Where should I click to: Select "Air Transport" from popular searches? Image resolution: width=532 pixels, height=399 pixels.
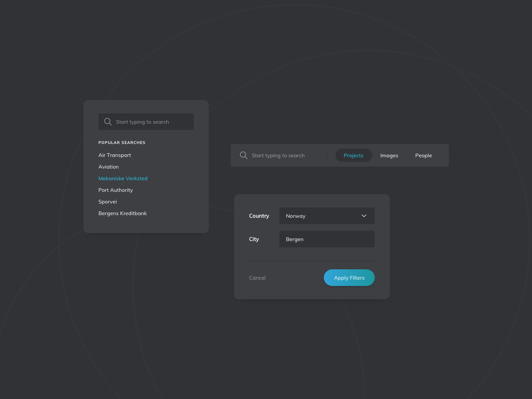tap(114, 155)
